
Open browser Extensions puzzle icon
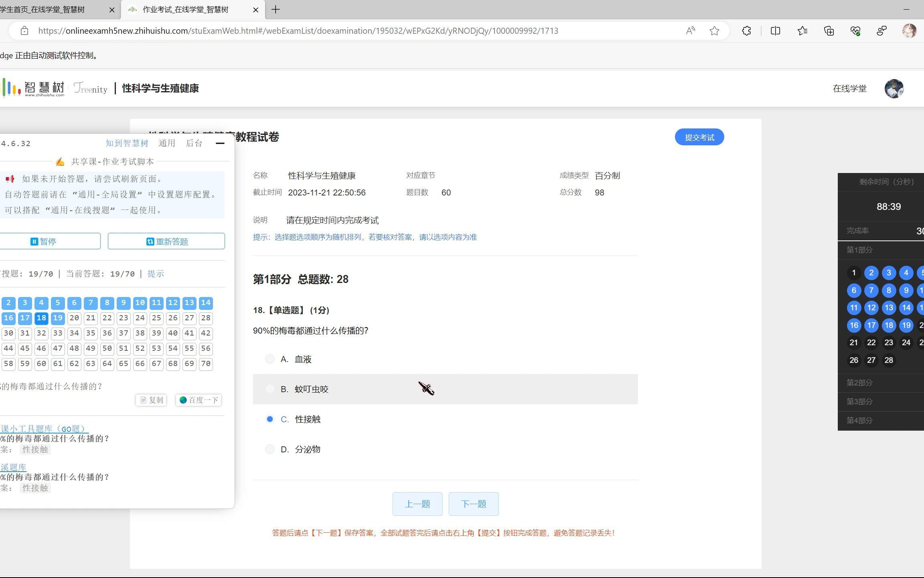746,31
